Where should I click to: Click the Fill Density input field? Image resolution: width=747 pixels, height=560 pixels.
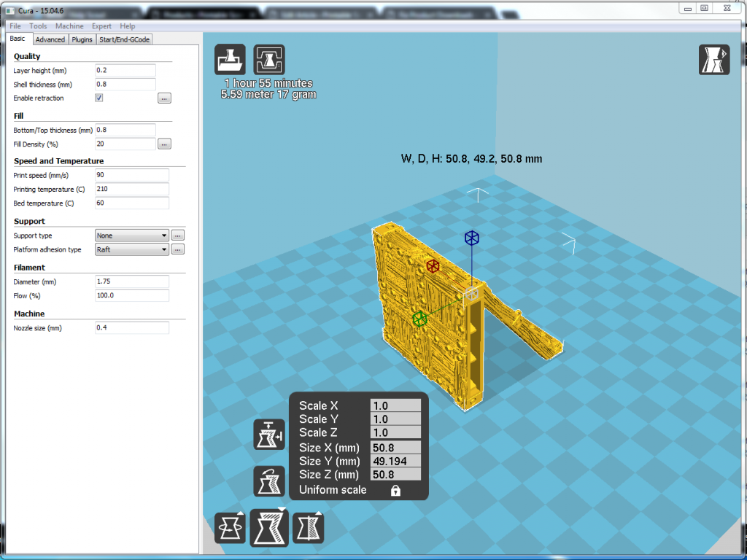pyautogui.click(x=125, y=144)
